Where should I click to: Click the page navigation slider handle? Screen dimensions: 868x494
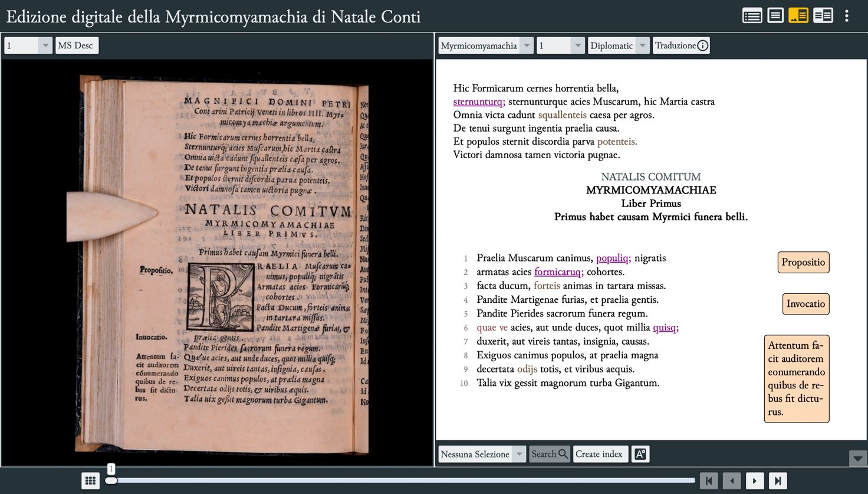[111, 480]
